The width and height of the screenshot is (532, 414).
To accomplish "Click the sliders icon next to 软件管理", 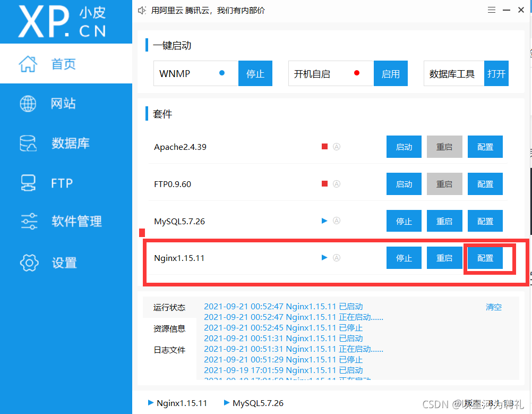I will [x=29, y=221].
